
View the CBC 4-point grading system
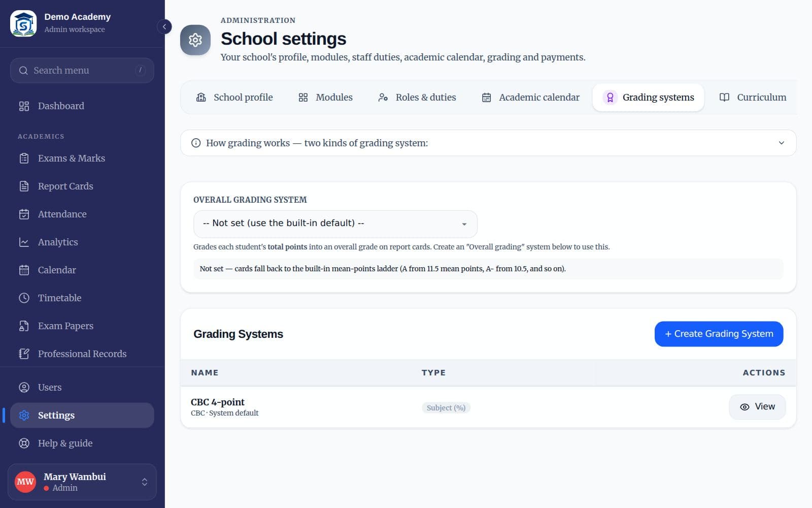coord(757,407)
